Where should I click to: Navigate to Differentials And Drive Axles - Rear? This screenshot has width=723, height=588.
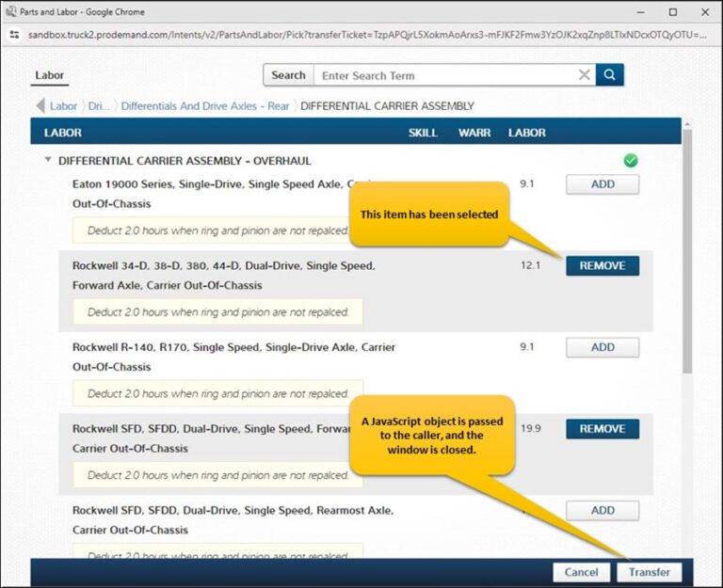click(205, 106)
